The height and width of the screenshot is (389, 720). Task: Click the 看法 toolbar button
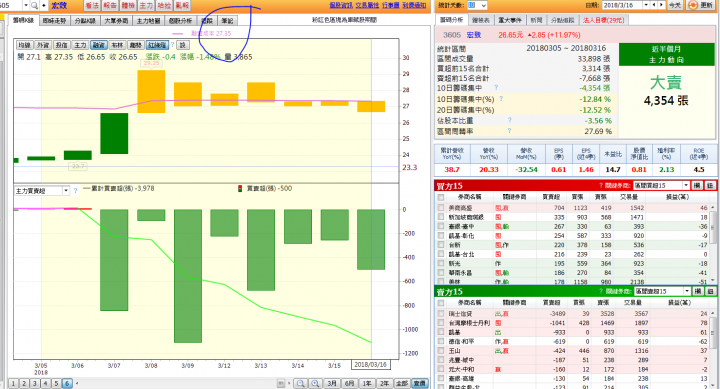pos(92,6)
